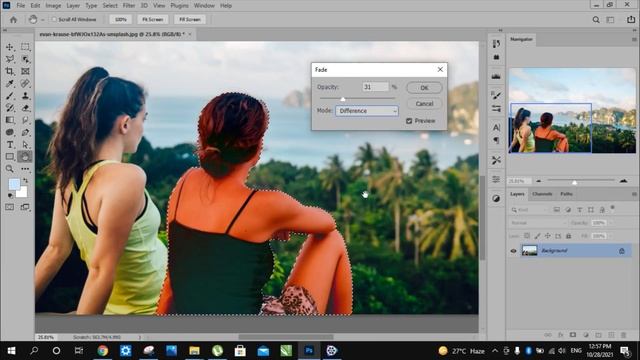Select the Gradient tool
This screenshot has width=640, height=360.
click(10, 120)
